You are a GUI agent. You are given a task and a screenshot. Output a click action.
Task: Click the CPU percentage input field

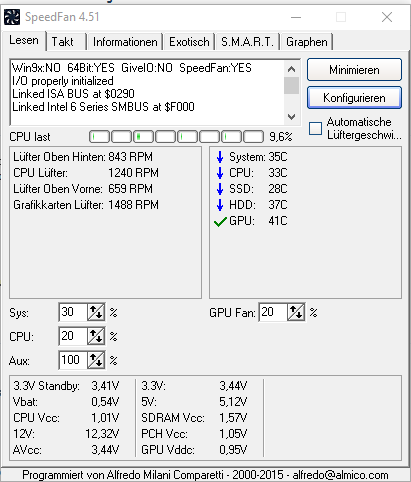tap(73, 336)
